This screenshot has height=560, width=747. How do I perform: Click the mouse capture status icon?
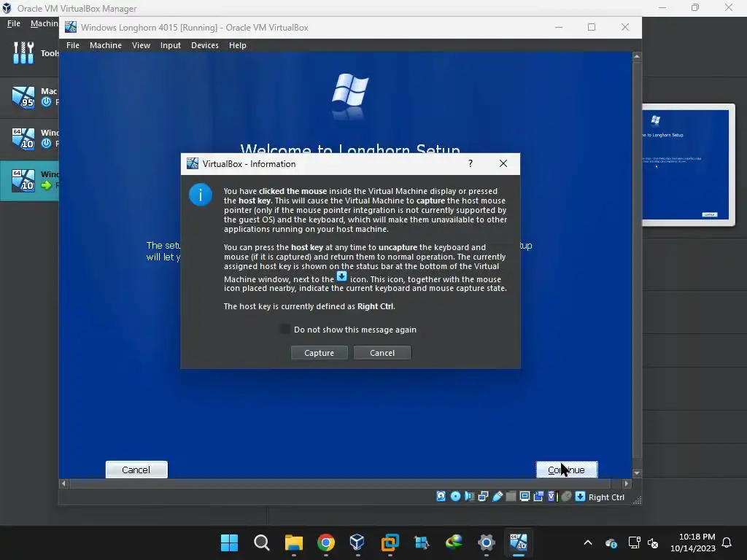pyautogui.click(x=566, y=497)
